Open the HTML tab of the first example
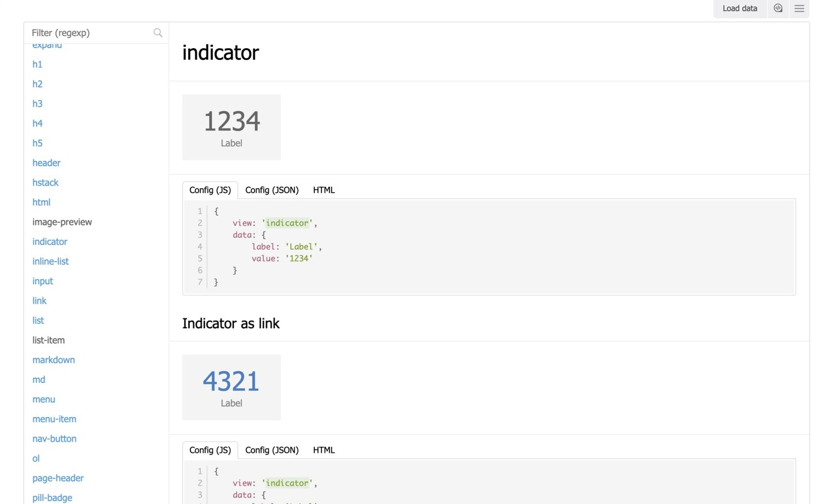 324,190
